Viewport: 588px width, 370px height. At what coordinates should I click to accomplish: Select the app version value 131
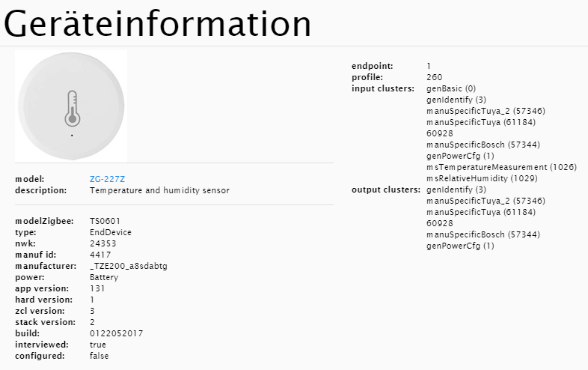(x=97, y=288)
